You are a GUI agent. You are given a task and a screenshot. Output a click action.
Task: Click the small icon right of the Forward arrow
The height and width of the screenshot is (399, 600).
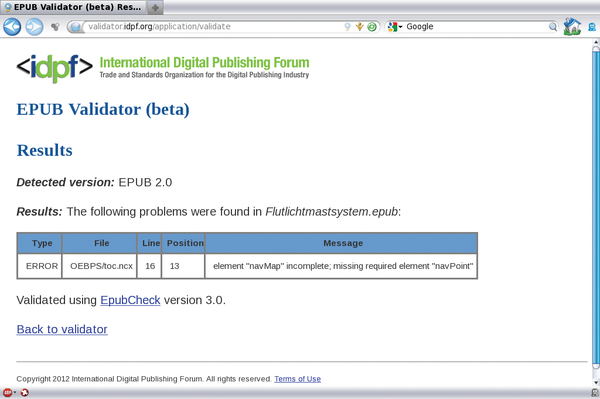(x=55, y=27)
